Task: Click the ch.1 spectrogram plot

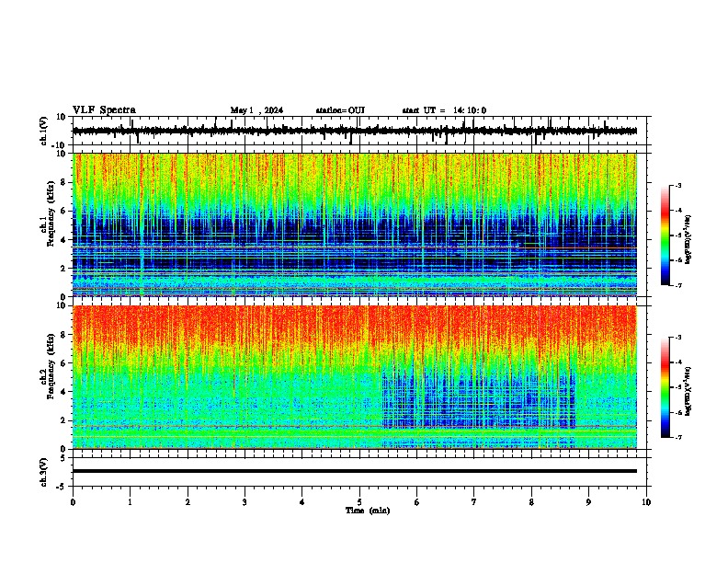Action: [x=355, y=224]
